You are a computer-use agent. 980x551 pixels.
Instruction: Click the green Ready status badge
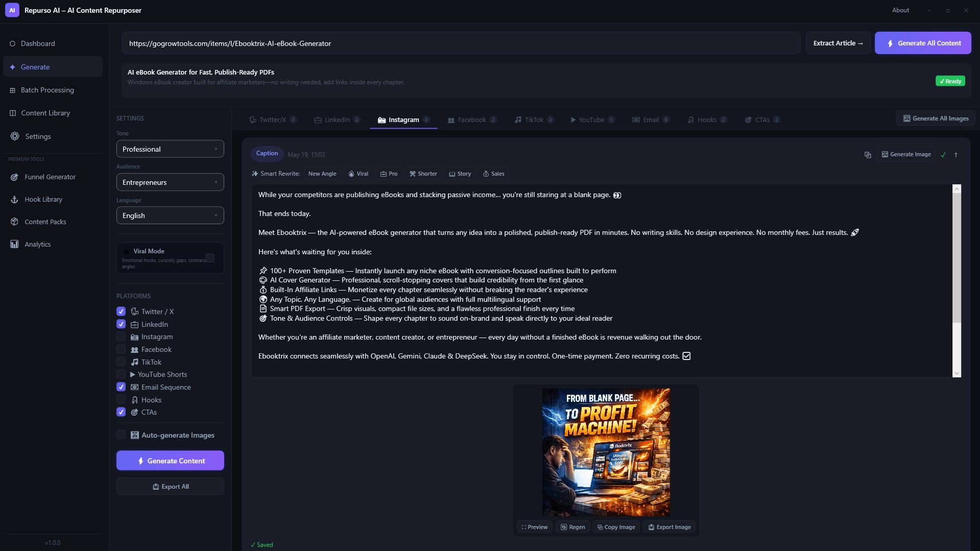click(950, 81)
